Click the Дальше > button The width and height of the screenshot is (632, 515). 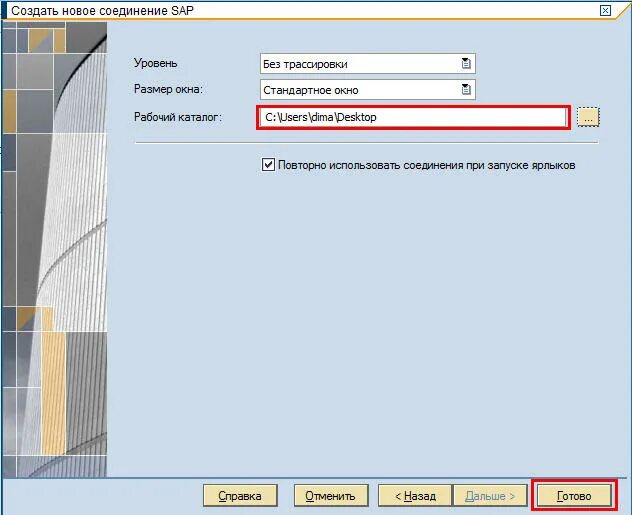pyautogui.click(x=490, y=496)
